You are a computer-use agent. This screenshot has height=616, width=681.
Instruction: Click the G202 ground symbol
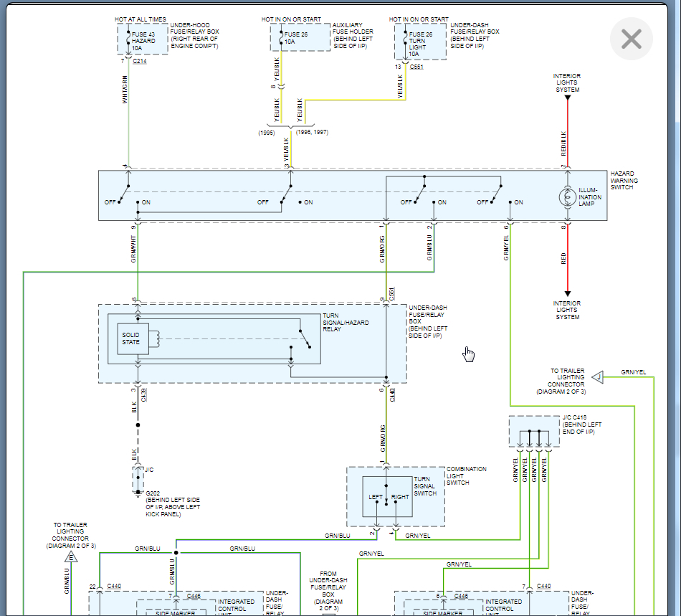(138, 493)
